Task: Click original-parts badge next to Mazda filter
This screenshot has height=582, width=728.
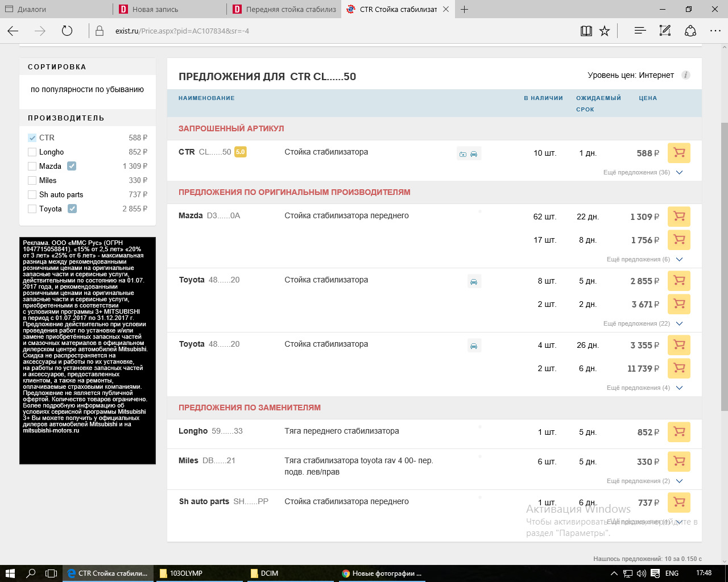Action: [72, 166]
